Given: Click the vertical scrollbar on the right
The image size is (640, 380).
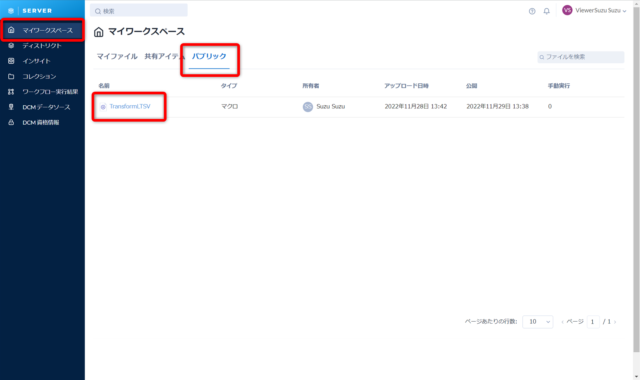Looking at the screenshot, I should pos(636,180).
